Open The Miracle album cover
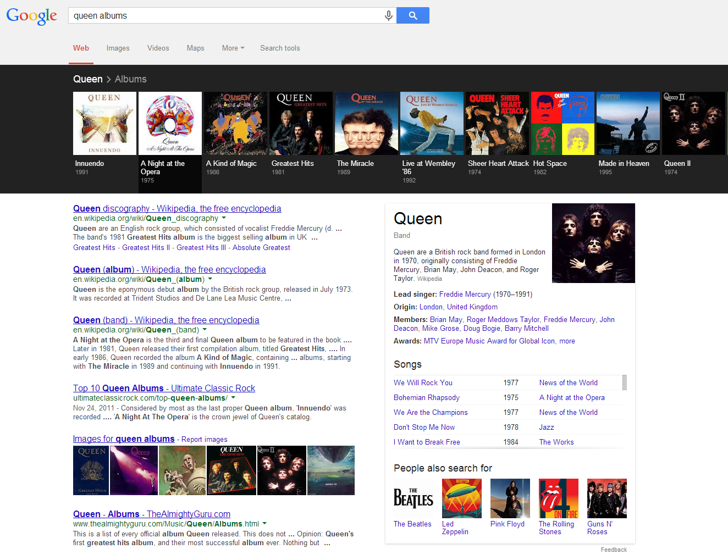 point(366,123)
